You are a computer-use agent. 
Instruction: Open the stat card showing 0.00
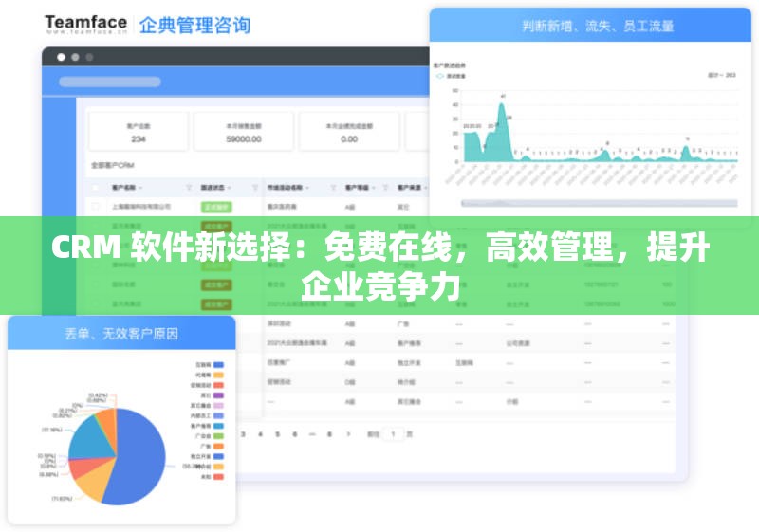click(x=349, y=132)
